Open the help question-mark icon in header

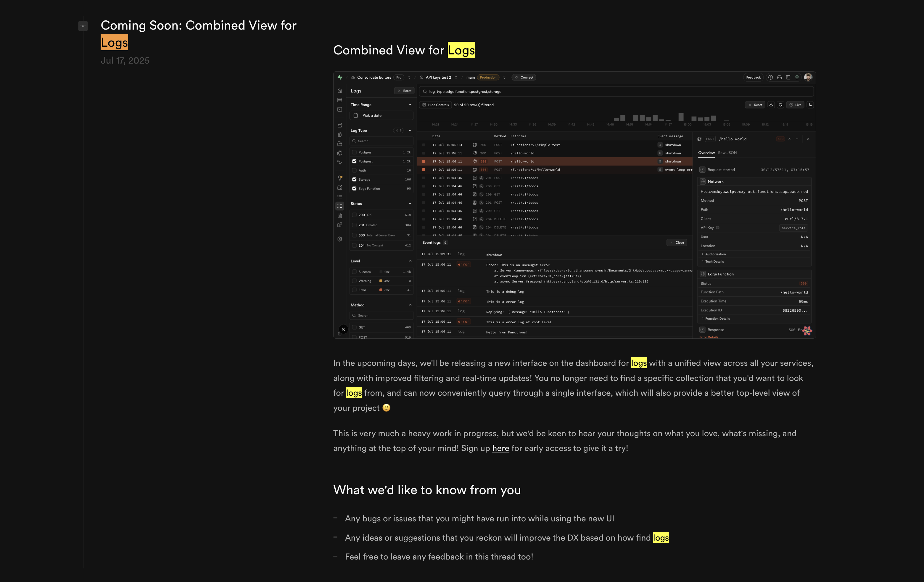[x=770, y=77]
